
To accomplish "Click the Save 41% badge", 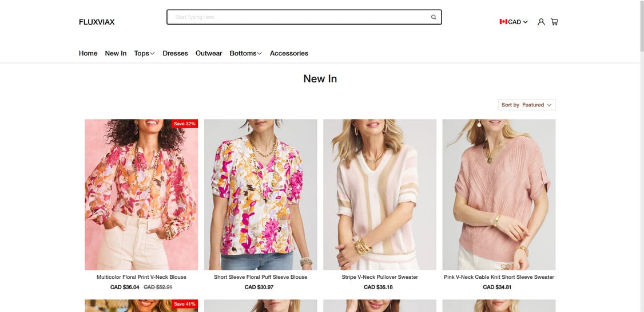I will [x=185, y=304].
